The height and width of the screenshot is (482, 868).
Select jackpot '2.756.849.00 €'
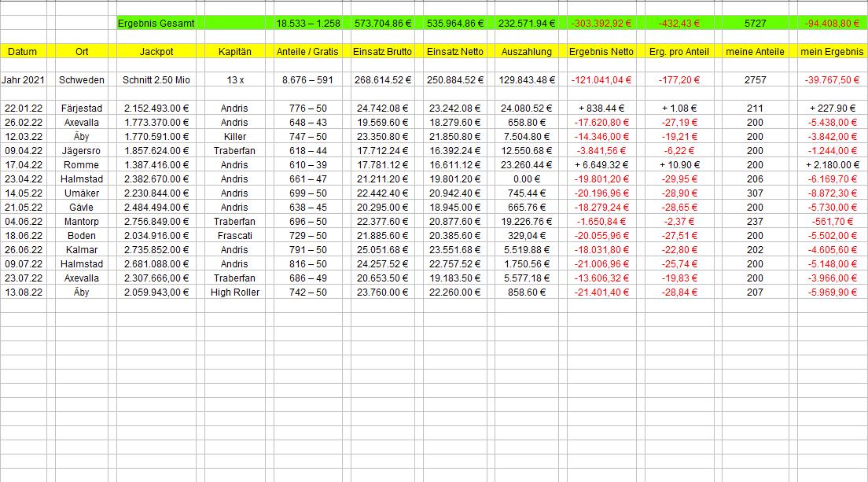click(x=156, y=222)
